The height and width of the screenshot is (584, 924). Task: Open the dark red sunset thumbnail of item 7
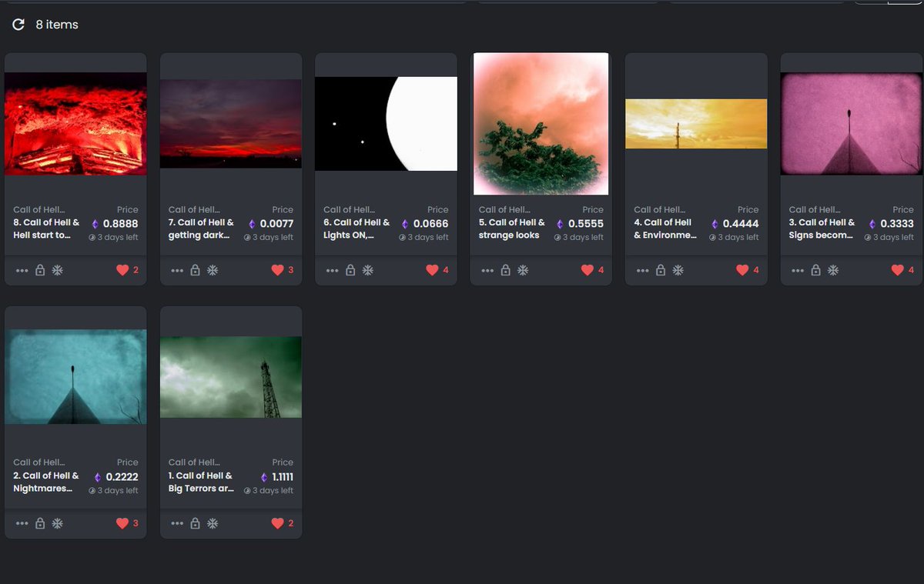click(231, 124)
